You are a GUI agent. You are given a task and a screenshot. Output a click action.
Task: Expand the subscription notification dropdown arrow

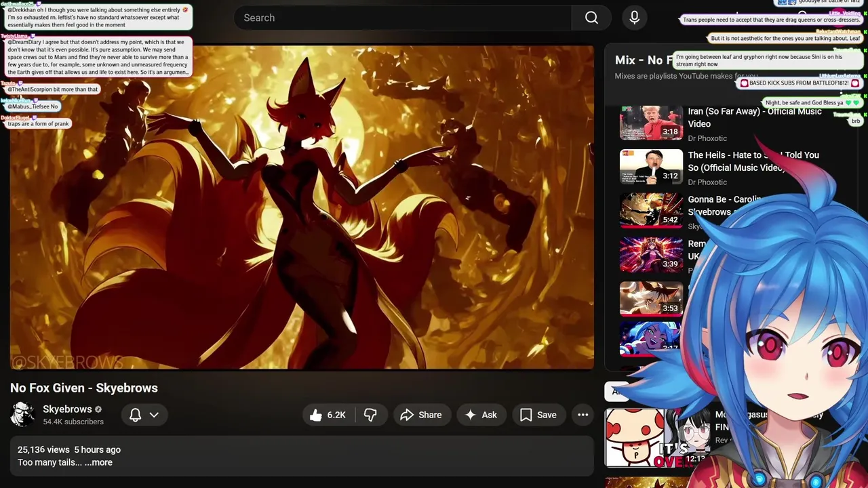(154, 415)
